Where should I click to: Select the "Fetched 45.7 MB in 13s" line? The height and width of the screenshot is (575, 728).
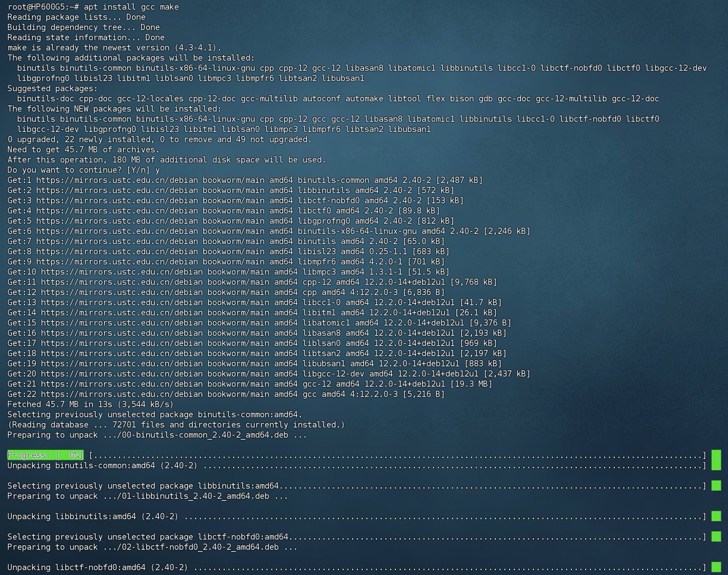[90, 404]
